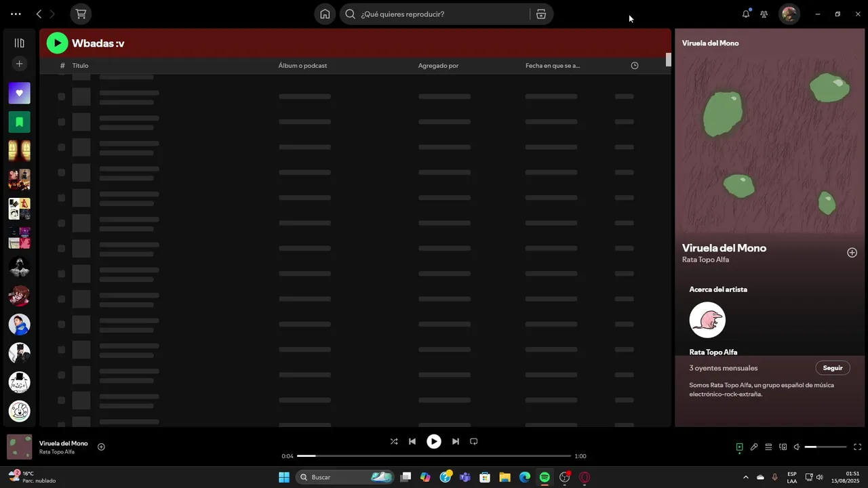Click the Rata Topo Alfa artist avatar
Image resolution: width=868 pixels, height=488 pixels.
coord(707,320)
